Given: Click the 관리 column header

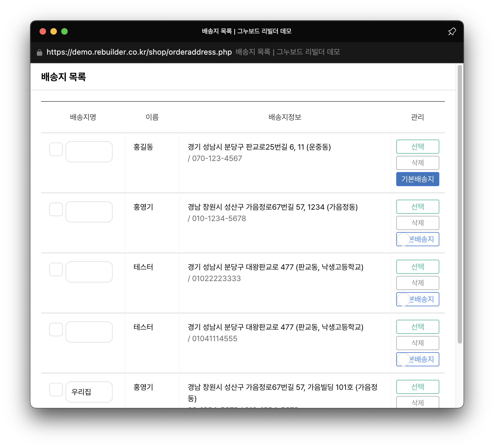Looking at the screenshot, I should (417, 117).
